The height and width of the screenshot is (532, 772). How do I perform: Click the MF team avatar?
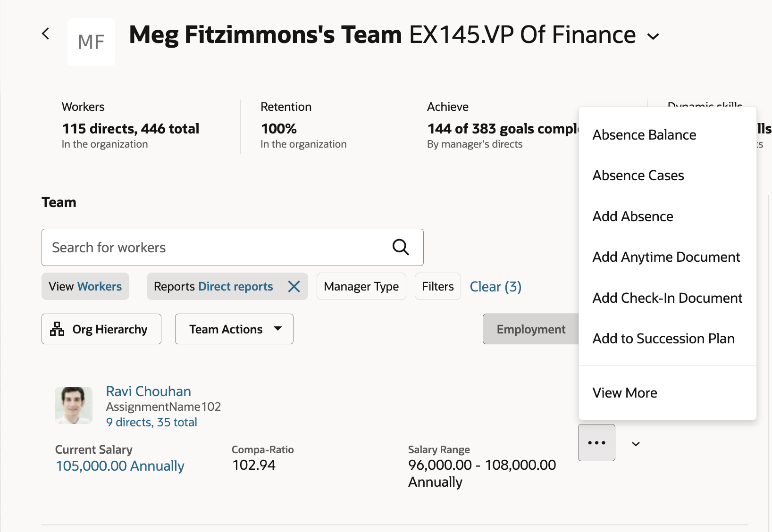click(91, 42)
